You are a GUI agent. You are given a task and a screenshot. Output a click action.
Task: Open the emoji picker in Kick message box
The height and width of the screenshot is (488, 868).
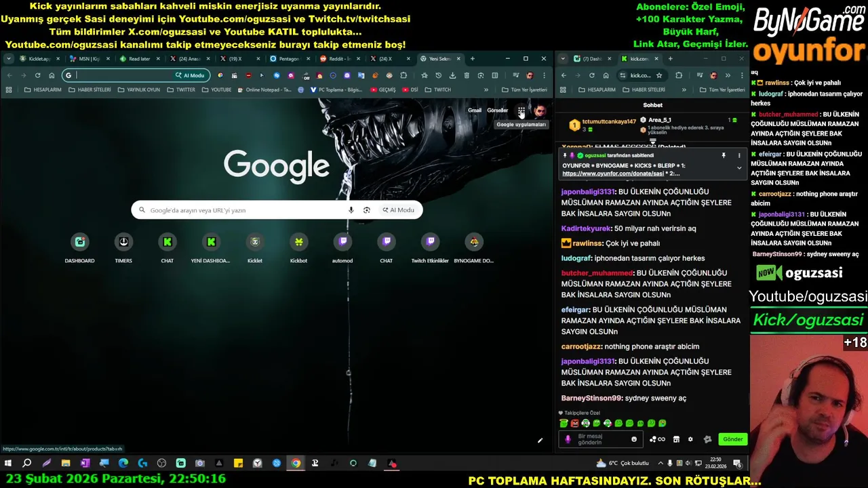(x=634, y=439)
